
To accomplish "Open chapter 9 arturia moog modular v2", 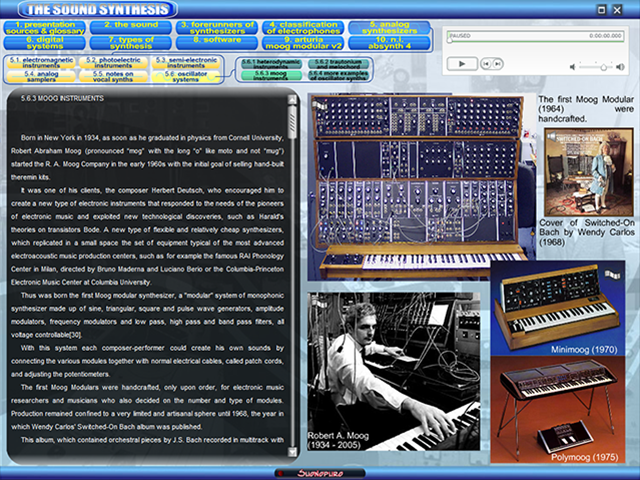I will point(303,43).
